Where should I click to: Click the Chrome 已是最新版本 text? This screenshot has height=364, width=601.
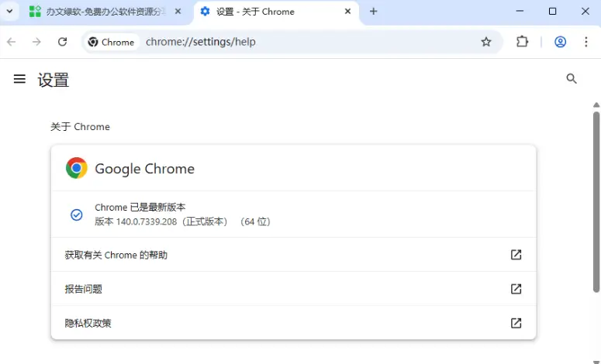point(140,208)
